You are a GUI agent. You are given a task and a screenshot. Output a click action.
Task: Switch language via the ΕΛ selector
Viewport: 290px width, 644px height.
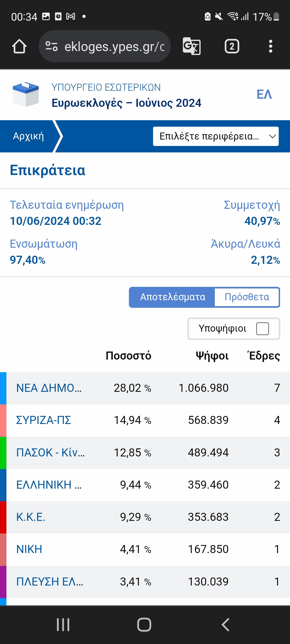pos(264,94)
